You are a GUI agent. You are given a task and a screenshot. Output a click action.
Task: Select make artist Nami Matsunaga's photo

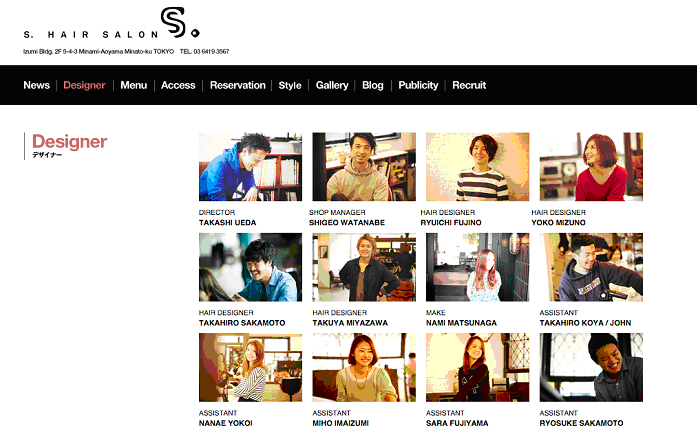pyautogui.click(x=477, y=268)
